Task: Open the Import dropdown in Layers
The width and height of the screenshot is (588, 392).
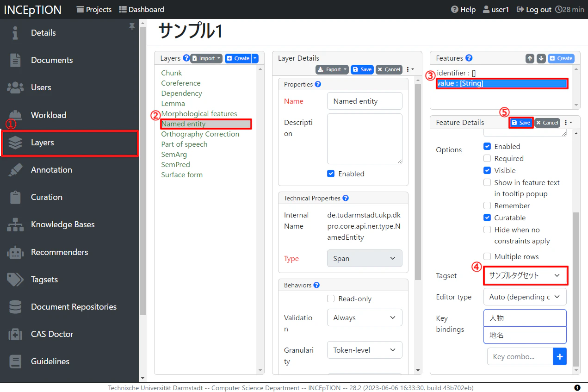Action: pos(206,58)
